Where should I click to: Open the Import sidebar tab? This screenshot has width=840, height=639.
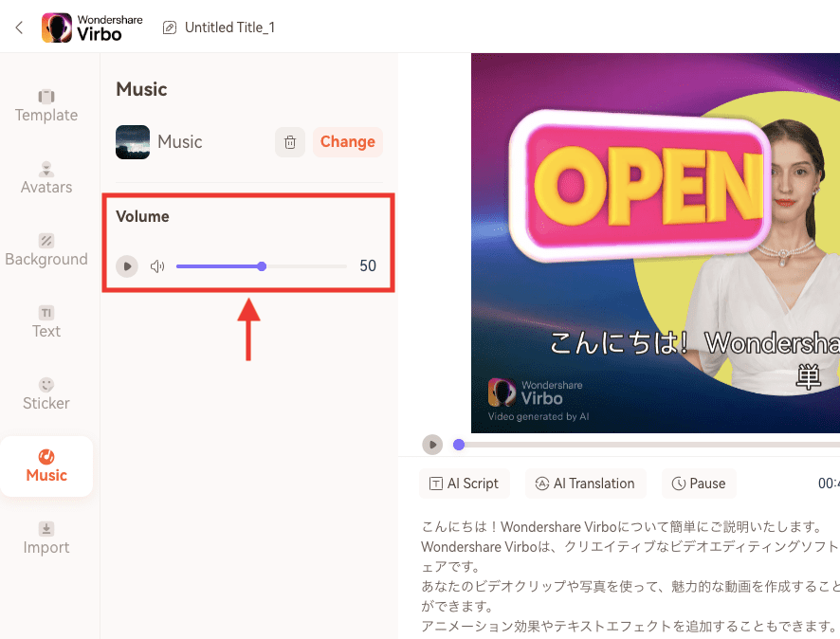pyautogui.click(x=46, y=538)
